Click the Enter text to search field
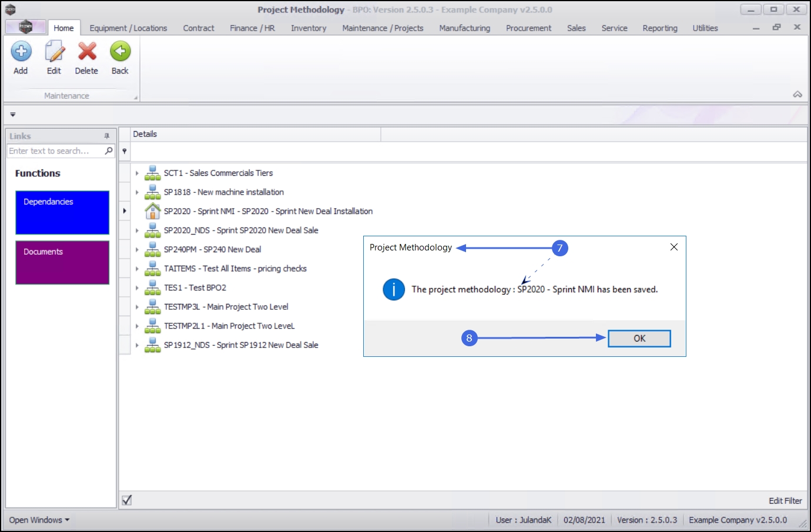The image size is (811, 532). 56,151
